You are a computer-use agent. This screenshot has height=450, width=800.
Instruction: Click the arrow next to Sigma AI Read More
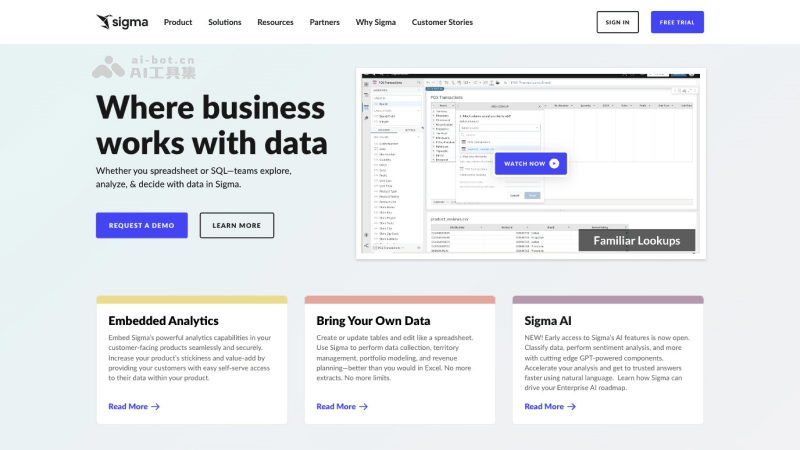(x=571, y=407)
